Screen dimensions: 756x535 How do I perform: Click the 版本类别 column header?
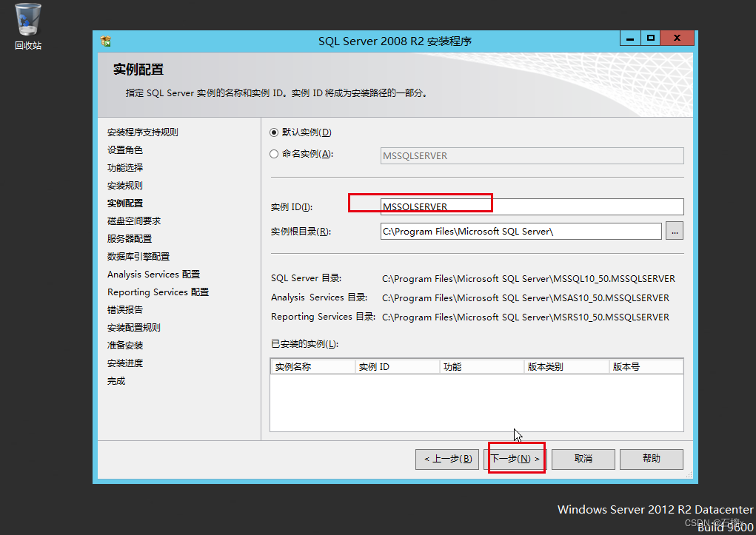[x=566, y=367]
